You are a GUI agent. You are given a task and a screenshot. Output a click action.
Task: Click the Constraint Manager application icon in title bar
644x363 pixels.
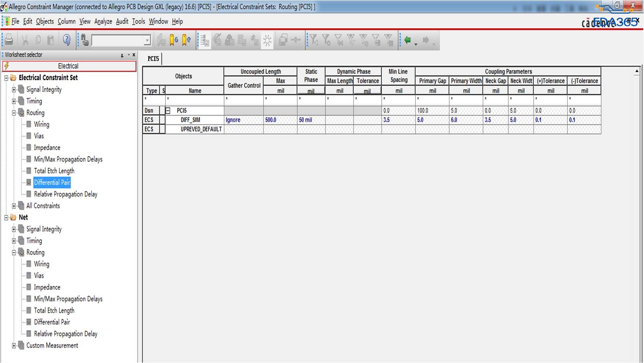click(x=4, y=6)
